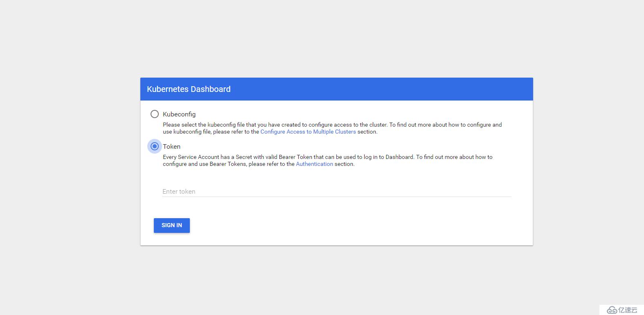Open Configure Access to Multiple Clusters link
This screenshot has height=315, width=644.
(x=308, y=132)
